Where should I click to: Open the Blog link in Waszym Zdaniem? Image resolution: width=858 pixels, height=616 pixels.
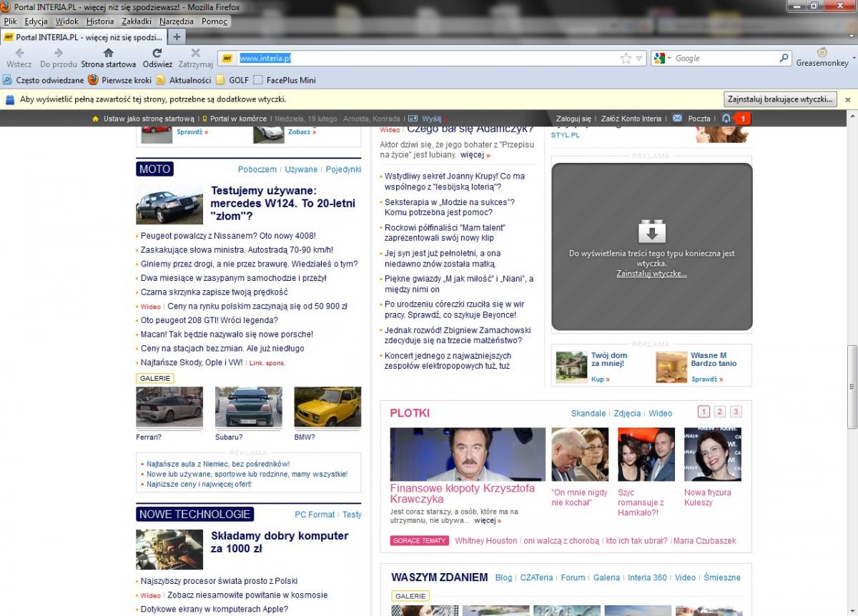tap(504, 577)
